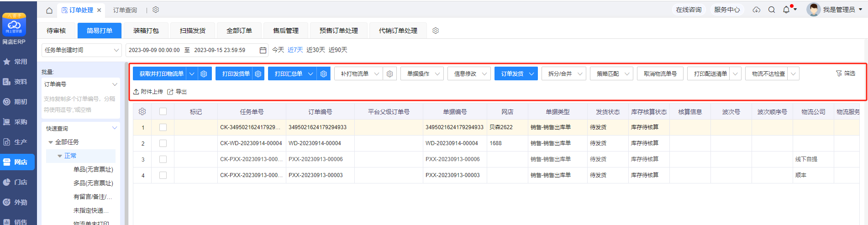This screenshot has height=225, width=868.
Task: Click the admin user avatar
Action: 813,10
